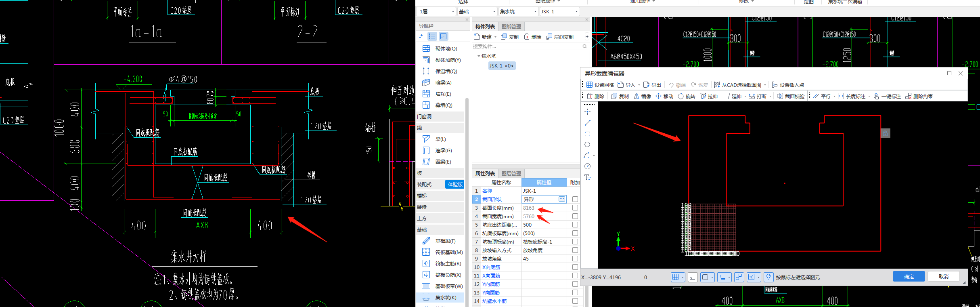Select the text tool in side toolbar
Screen dimensions: 980x307
[587, 177]
